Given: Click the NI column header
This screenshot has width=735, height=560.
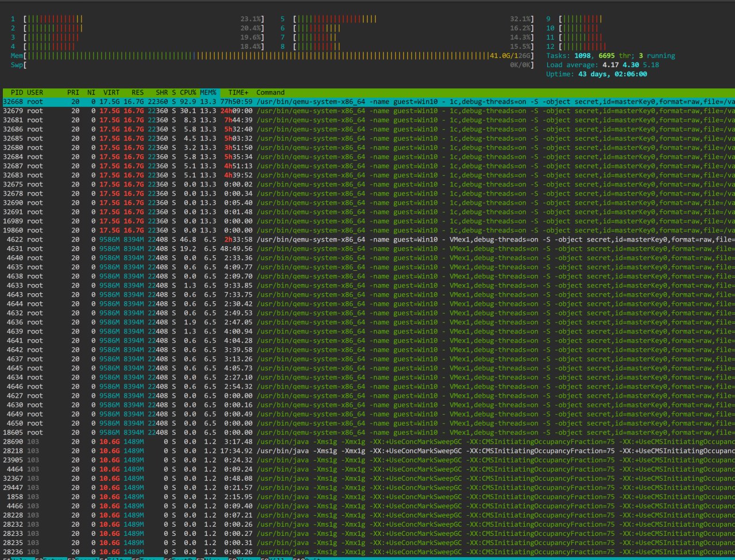Looking at the screenshot, I should point(91,92).
